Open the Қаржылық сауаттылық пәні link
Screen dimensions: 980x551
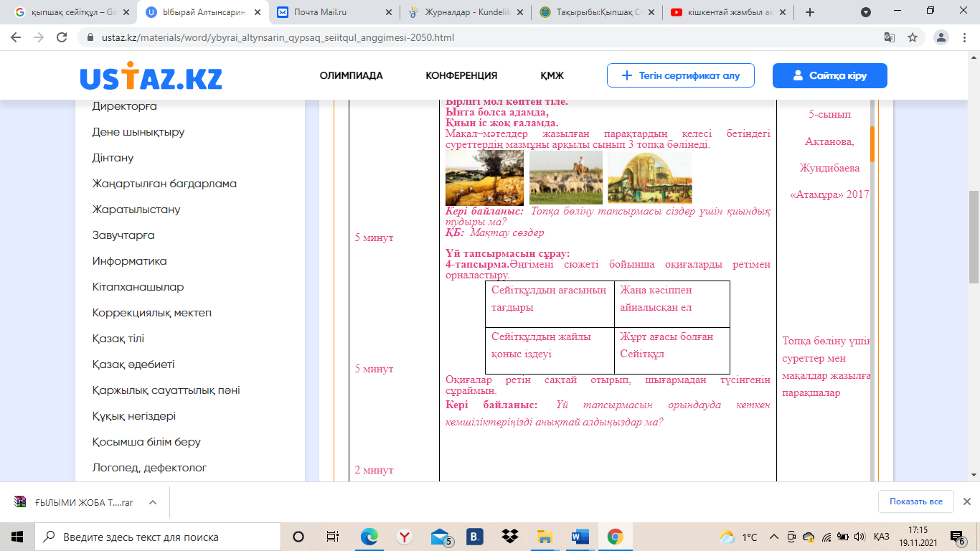pos(166,390)
